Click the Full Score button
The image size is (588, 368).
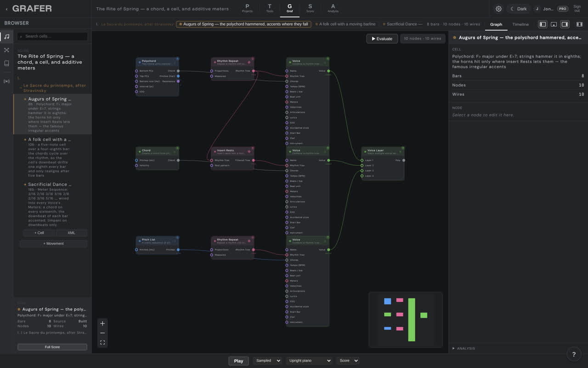point(52,347)
